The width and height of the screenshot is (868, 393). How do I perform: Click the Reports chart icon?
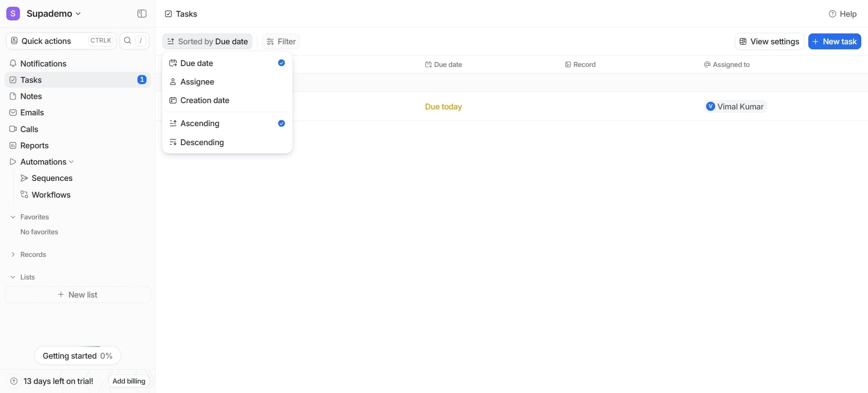[x=13, y=145]
